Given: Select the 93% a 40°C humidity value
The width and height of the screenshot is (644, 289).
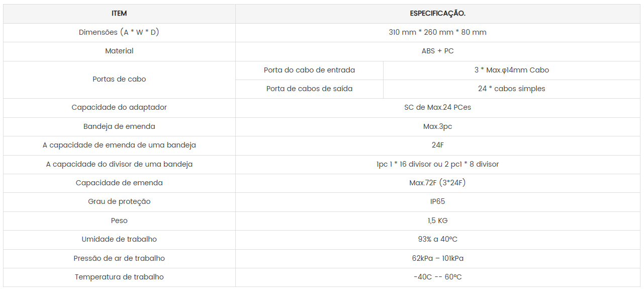Looking at the screenshot, I should point(438,239).
